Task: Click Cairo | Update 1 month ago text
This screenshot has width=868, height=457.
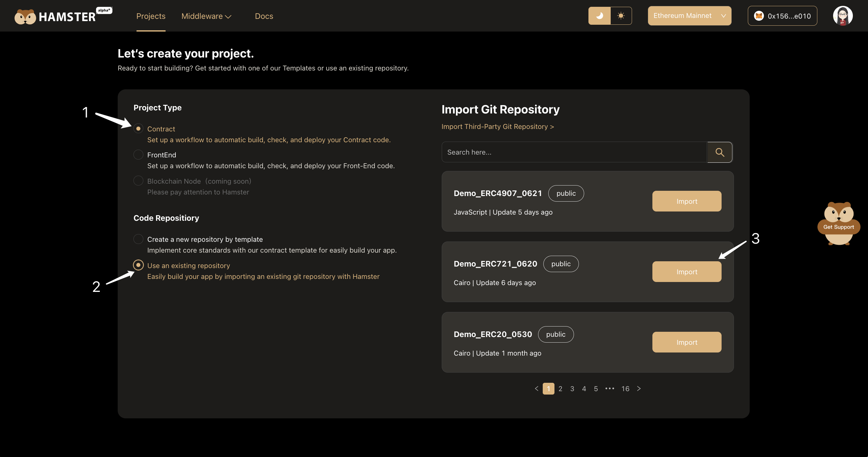Action: [x=497, y=353]
